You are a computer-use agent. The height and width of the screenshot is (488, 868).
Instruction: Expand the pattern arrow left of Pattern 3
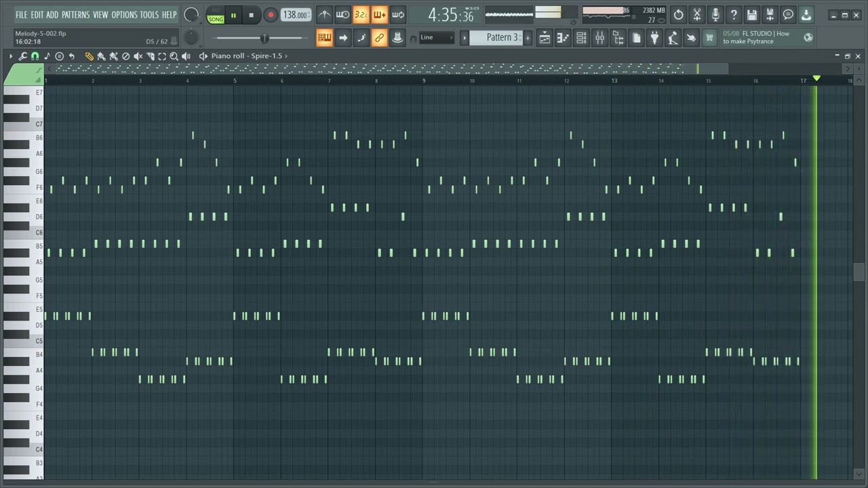(465, 38)
